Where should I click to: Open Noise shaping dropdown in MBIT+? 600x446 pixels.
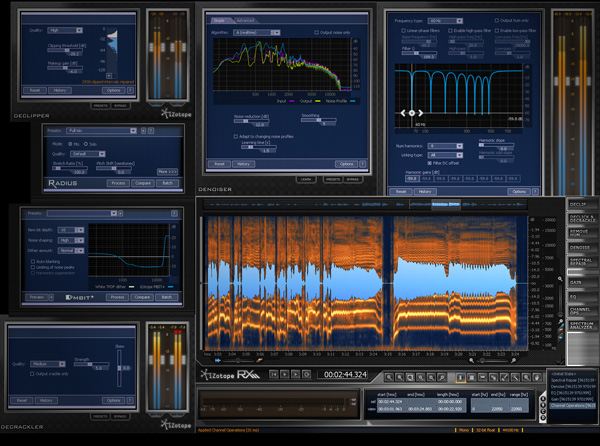71,240
